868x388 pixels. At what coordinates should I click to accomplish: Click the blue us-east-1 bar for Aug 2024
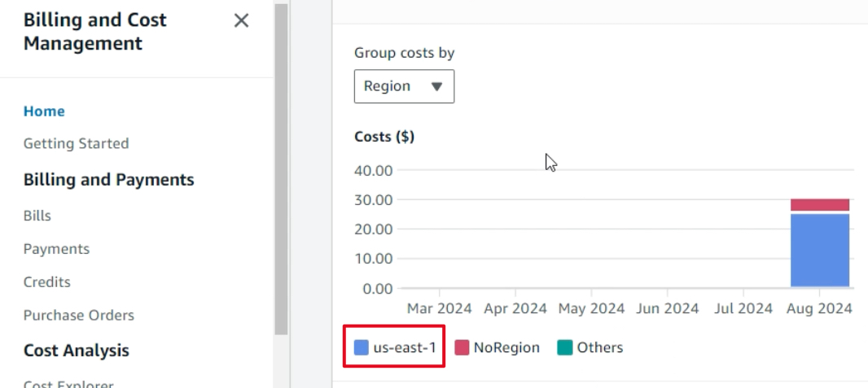click(819, 250)
